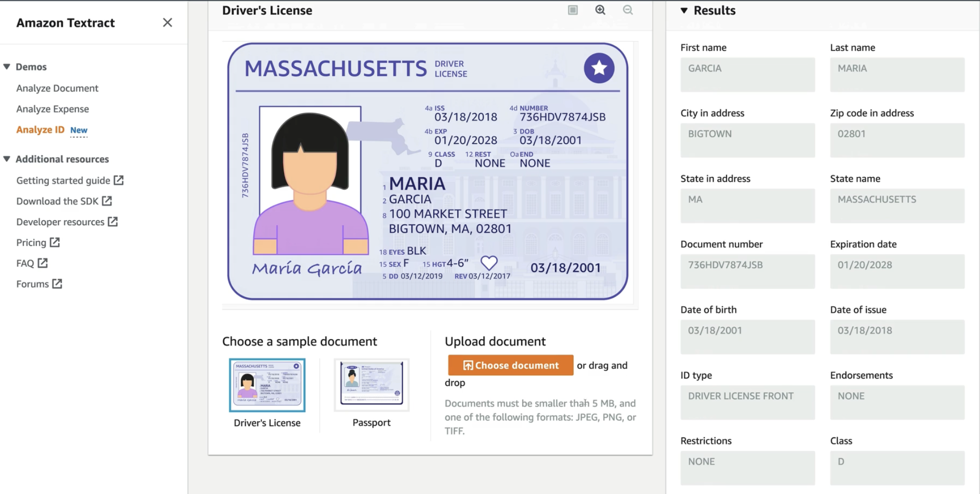
Task: Click external link icon beside Download the SDK
Action: (x=107, y=201)
